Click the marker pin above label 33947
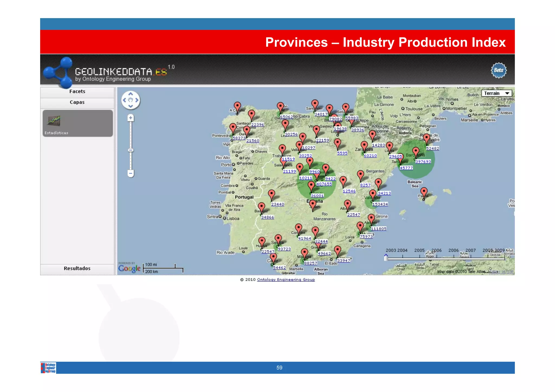The height and width of the screenshot is (392, 555). [x=338, y=251]
